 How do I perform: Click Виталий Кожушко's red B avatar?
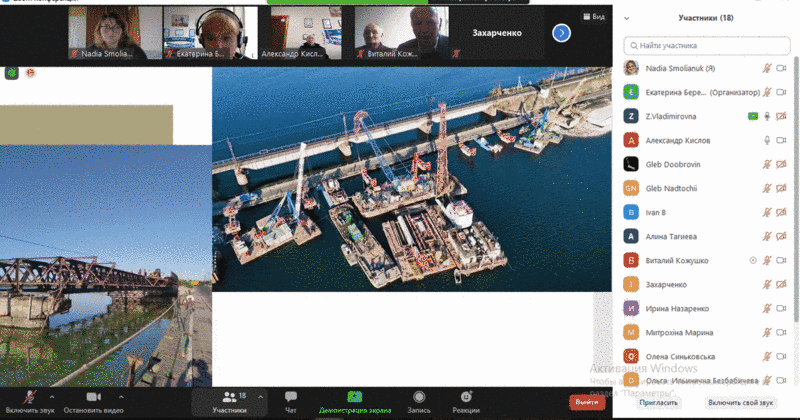tap(631, 260)
